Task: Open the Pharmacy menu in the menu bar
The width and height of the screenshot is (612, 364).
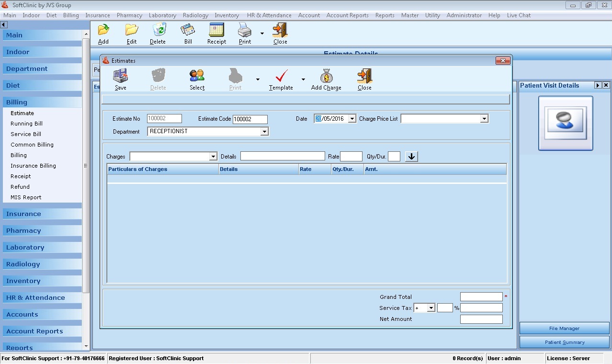Action: (x=129, y=15)
